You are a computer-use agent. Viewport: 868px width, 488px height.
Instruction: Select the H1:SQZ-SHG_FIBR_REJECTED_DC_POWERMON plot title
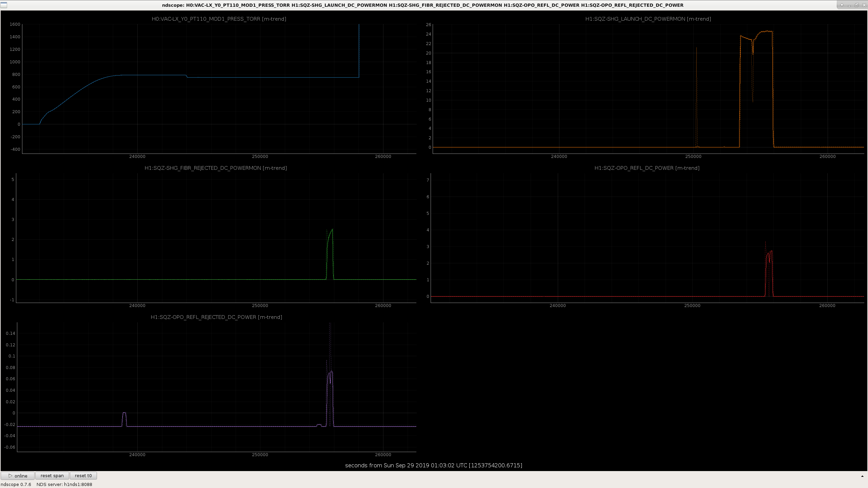[x=216, y=168]
